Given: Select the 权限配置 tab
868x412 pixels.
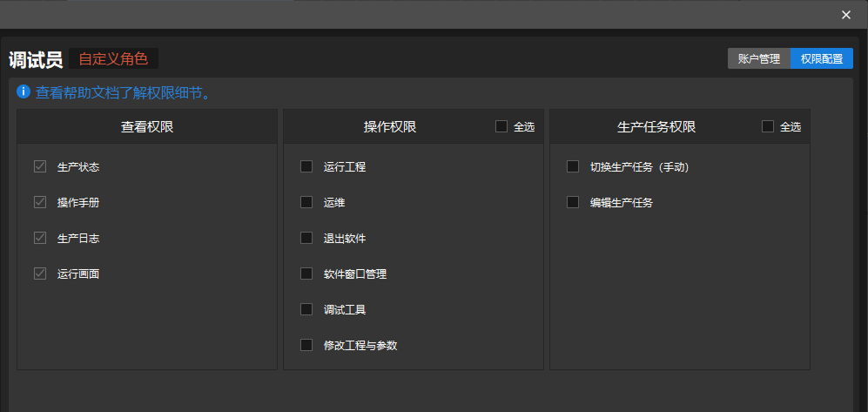Looking at the screenshot, I should coord(822,58).
